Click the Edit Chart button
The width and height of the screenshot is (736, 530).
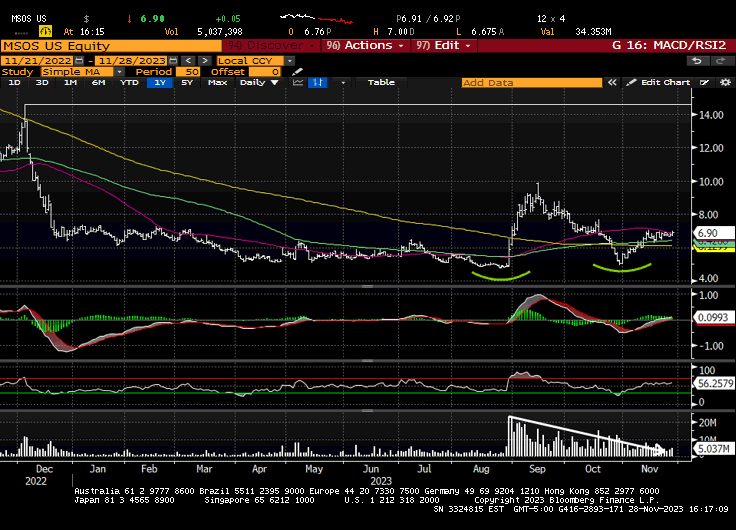[659, 83]
